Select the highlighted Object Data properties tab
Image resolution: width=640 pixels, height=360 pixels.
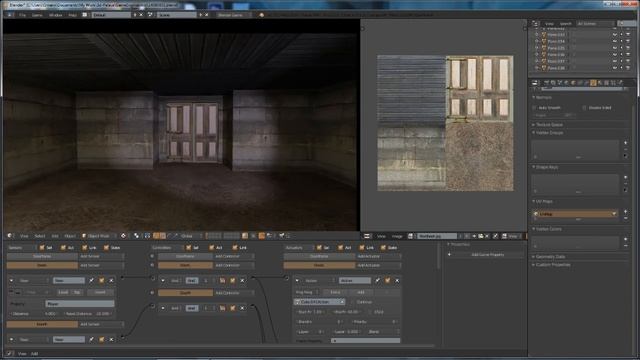pos(593,82)
